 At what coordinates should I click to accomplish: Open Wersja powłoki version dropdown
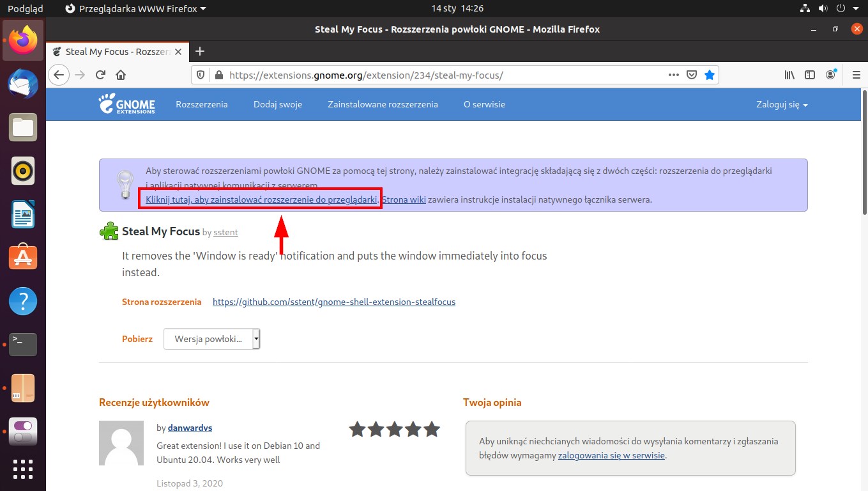(x=212, y=339)
